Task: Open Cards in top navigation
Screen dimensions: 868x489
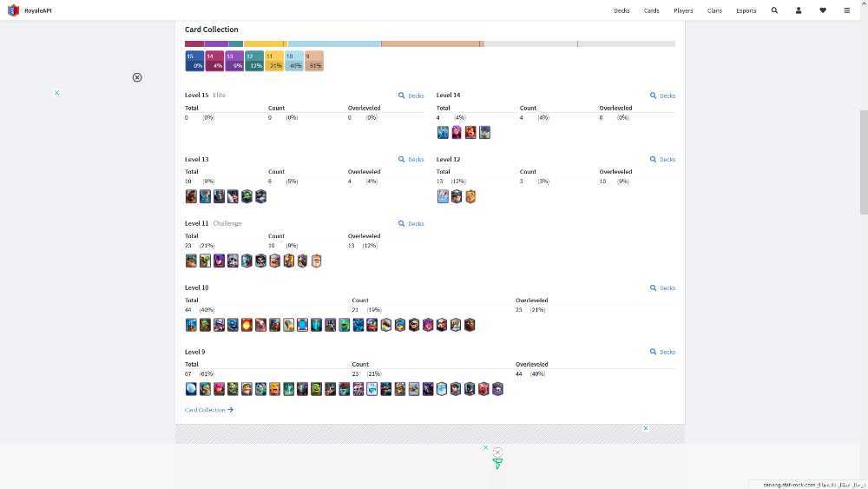Action: (x=652, y=10)
